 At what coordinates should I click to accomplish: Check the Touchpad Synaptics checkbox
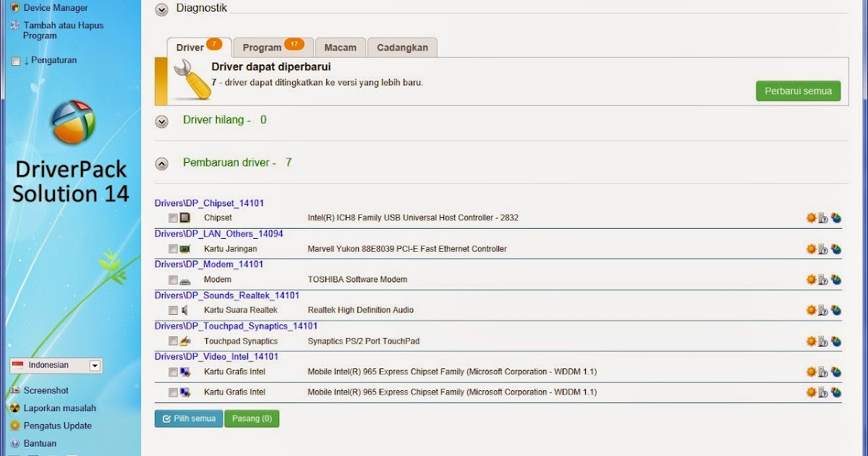pyautogui.click(x=173, y=342)
